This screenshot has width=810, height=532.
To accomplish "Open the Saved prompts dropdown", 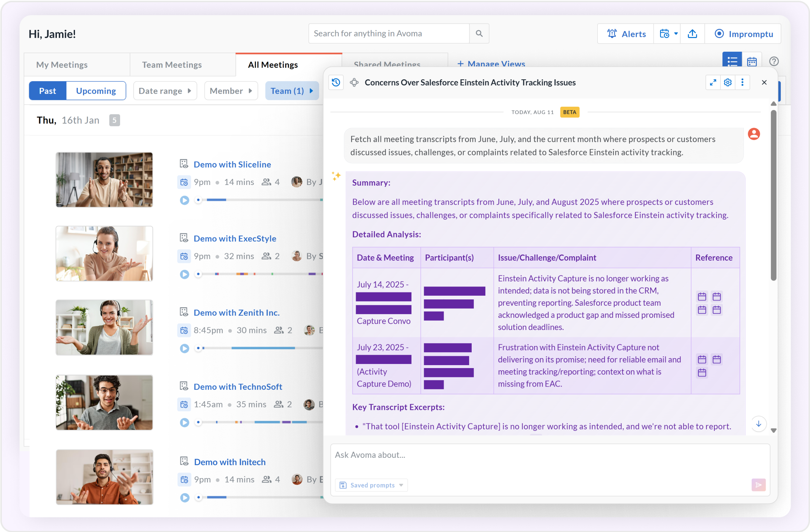I will pyautogui.click(x=371, y=485).
